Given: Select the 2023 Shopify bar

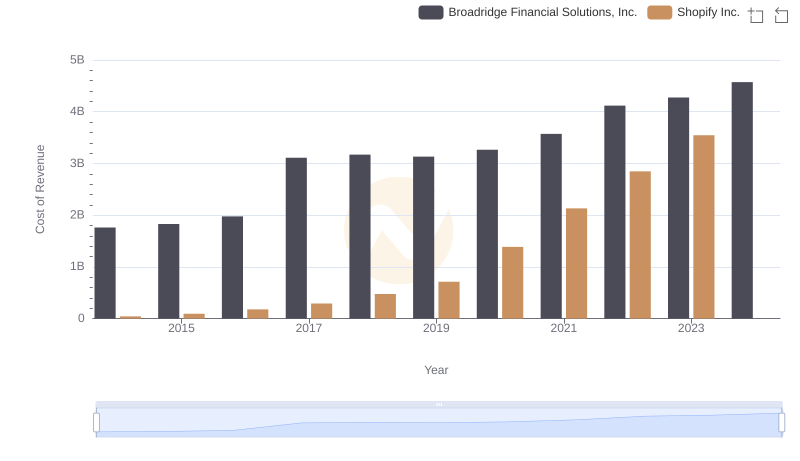Looking at the screenshot, I should (x=704, y=227).
